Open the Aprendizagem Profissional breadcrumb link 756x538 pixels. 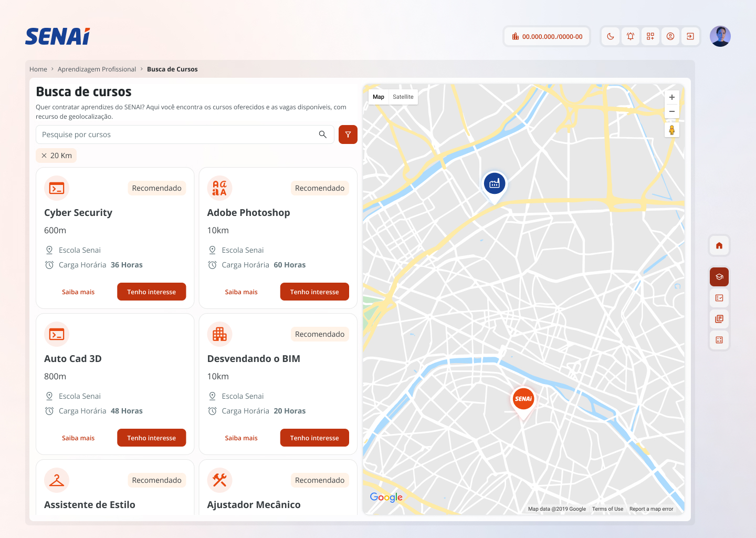(x=97, y=69)
